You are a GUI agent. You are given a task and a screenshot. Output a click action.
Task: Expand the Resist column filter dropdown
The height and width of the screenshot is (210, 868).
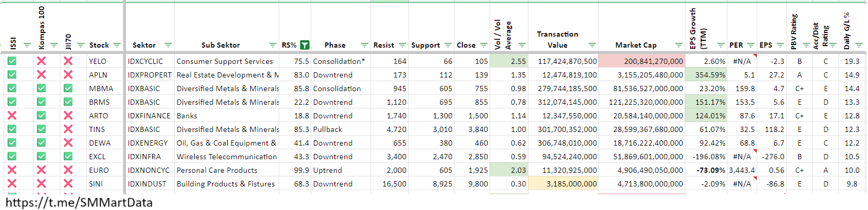coord(402,45)
